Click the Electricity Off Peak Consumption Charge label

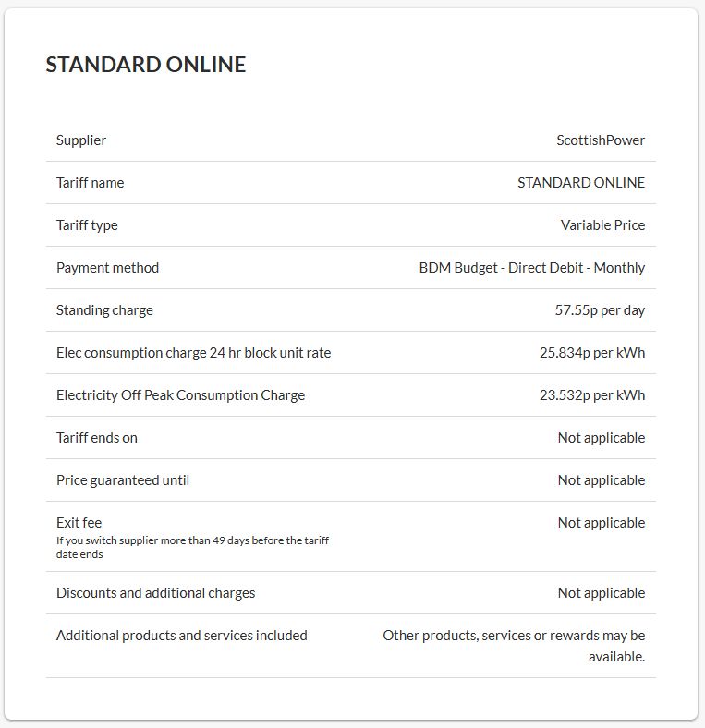pos(180,395)
